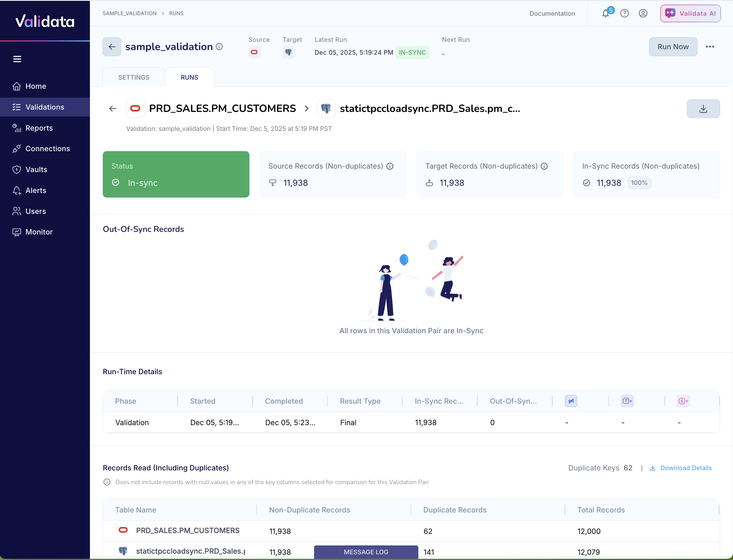Open the more options ellipsis menu
The width and height of the screenshot is (733, 560).
(710, 47)
